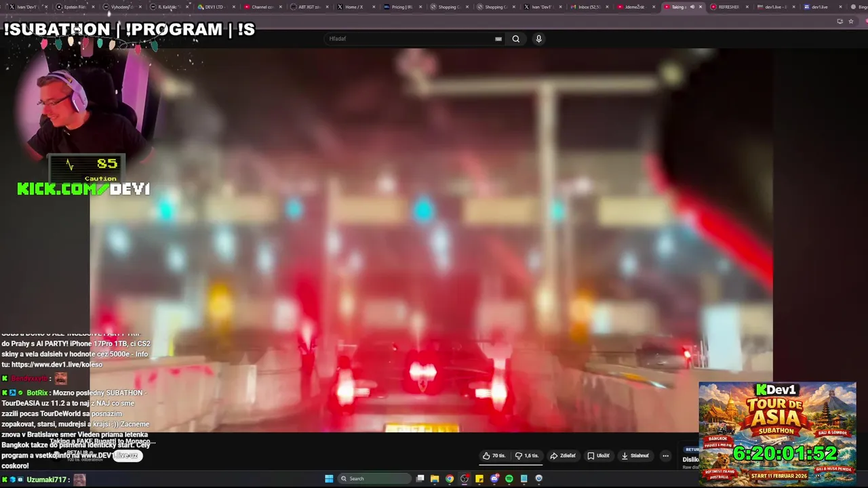Close the Epstein Files browser tab

pyautogui.click(x=94, y=7)
